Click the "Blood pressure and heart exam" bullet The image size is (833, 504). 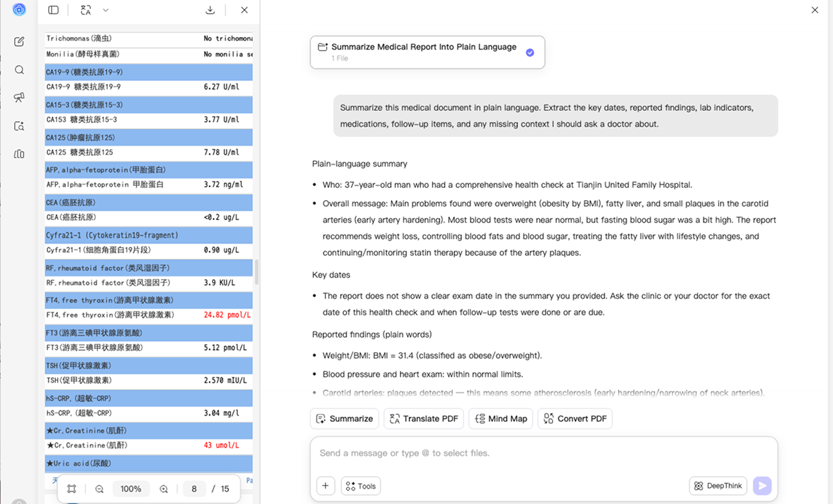click(x=423, y=374)
